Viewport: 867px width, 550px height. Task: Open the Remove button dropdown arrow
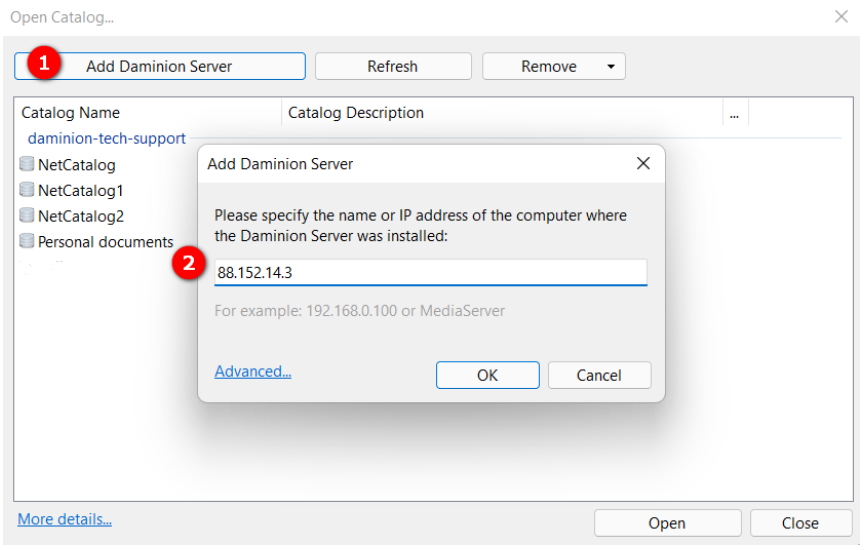pos(611,67)
